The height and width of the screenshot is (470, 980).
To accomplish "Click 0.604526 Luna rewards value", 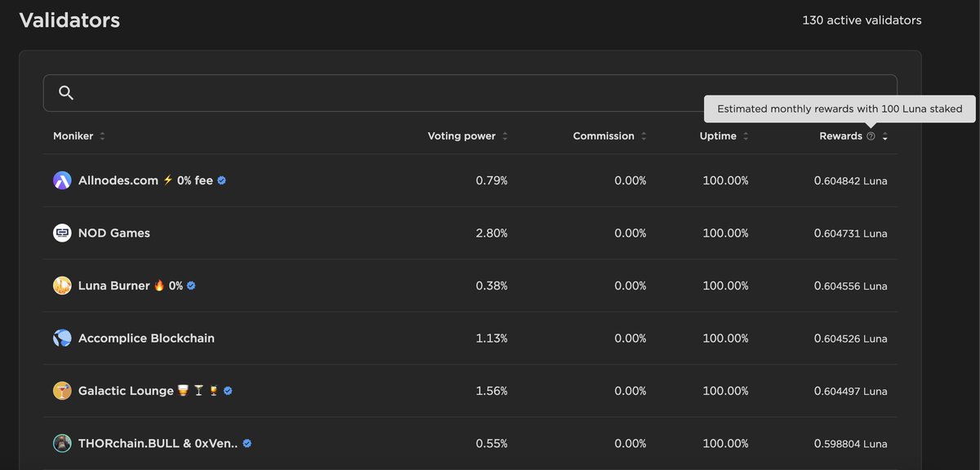I will pos(850,339).
